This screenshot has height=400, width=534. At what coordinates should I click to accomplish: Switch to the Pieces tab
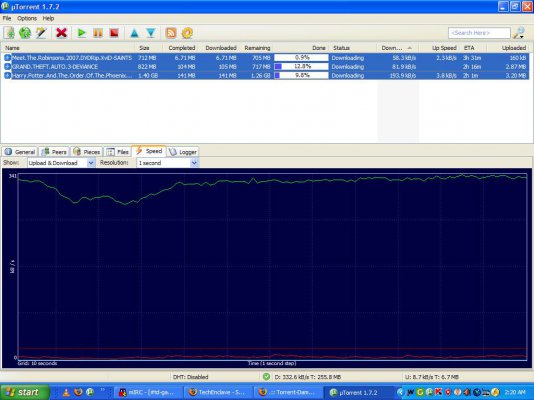tap(87, 152)
